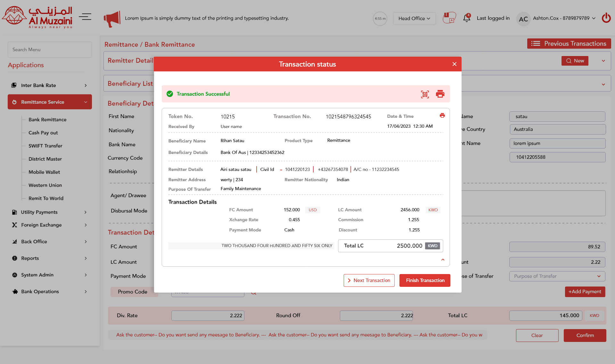615x364 pixels.
Task: Expand the Reports chevron
Action: click(x=86, y=258)
